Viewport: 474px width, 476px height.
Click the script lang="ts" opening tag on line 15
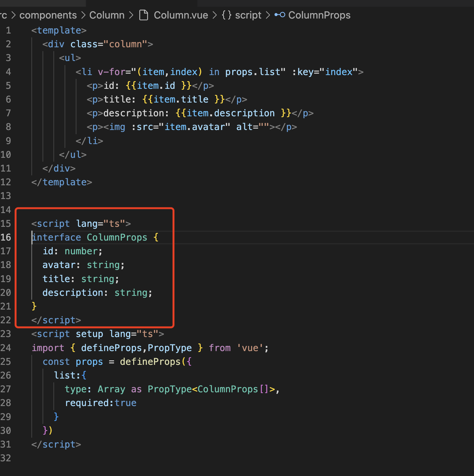pos(81,224)
